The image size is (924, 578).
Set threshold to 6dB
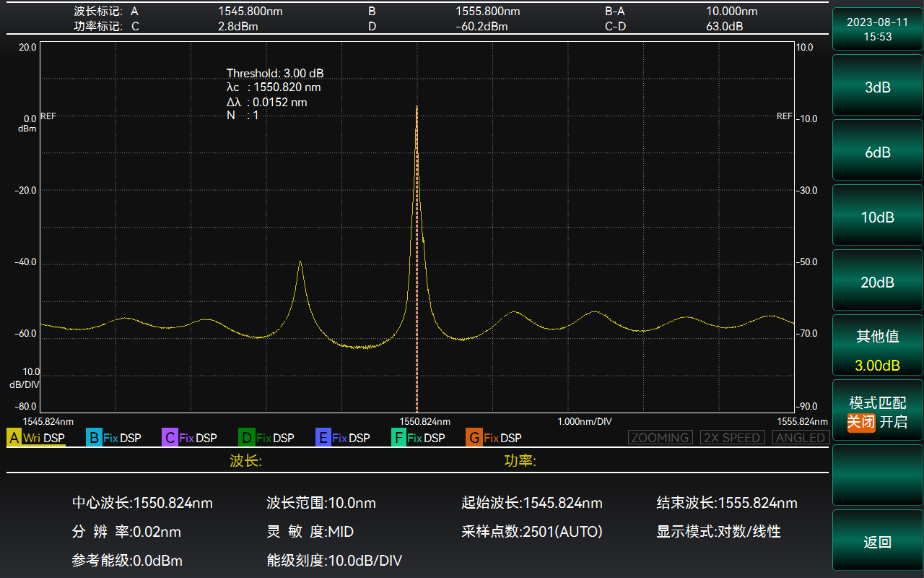point(877,152)
